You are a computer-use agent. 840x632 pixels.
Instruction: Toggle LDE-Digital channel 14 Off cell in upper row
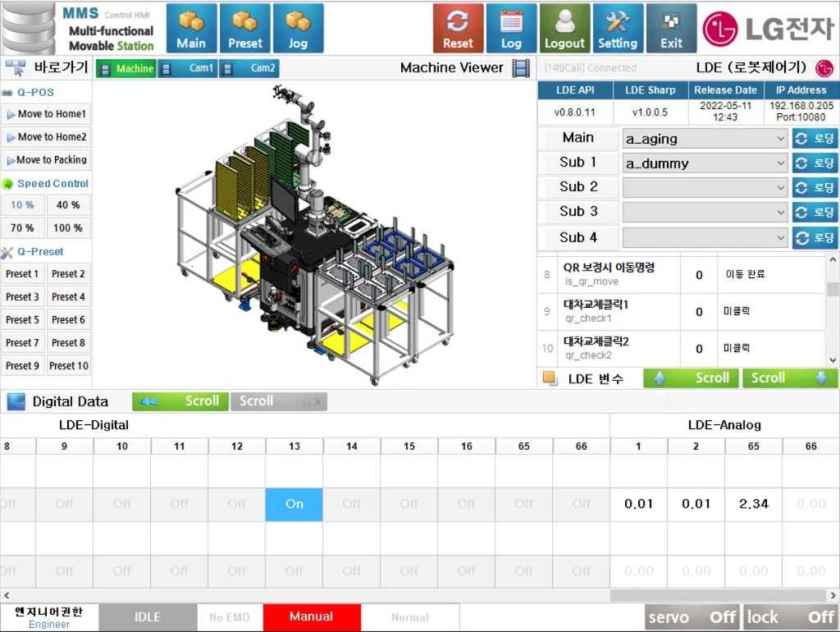351,504
